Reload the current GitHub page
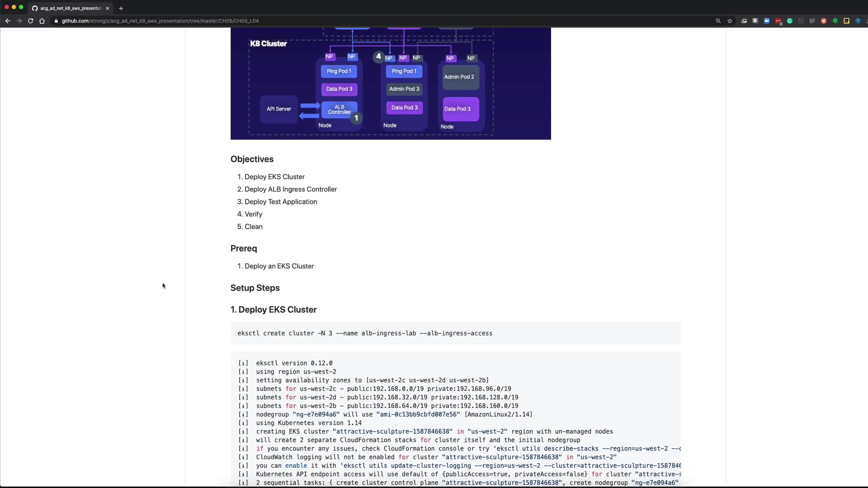The image size is (868, 488). (x=31, y=21)
